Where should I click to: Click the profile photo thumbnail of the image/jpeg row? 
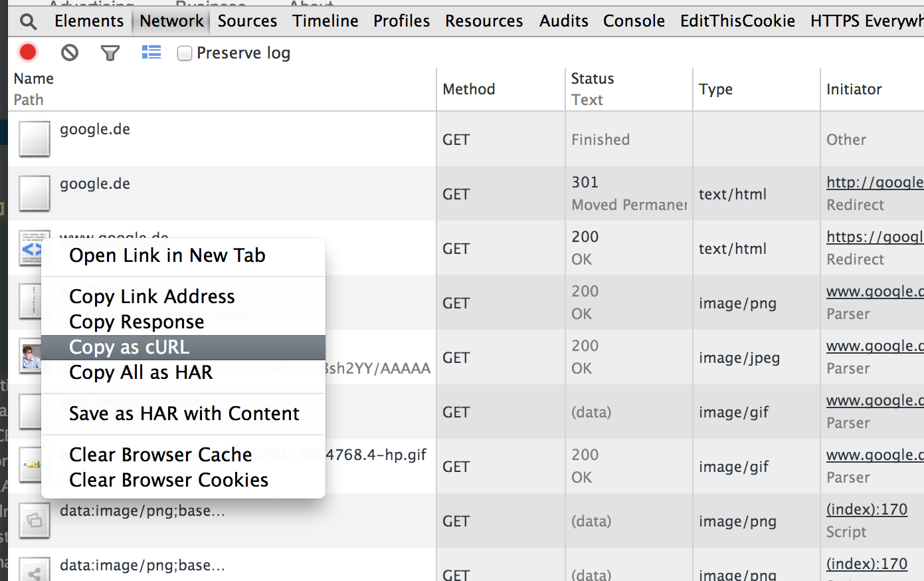coord(31,357)
